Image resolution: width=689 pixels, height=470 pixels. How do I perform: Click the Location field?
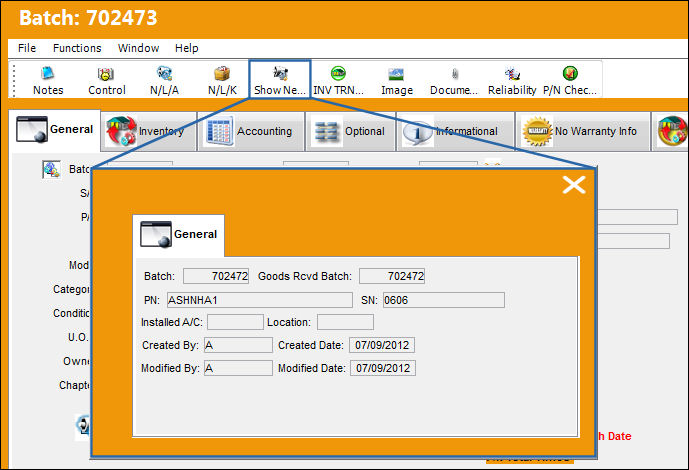tap(345, 322)
